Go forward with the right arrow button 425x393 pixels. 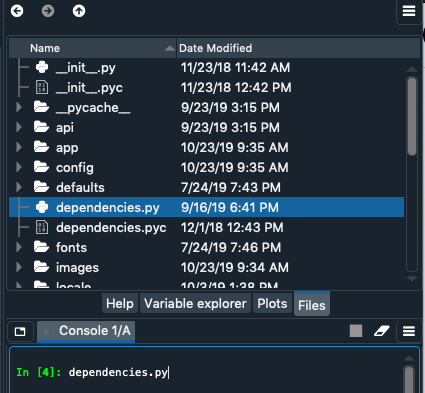[x=48, y=11]
